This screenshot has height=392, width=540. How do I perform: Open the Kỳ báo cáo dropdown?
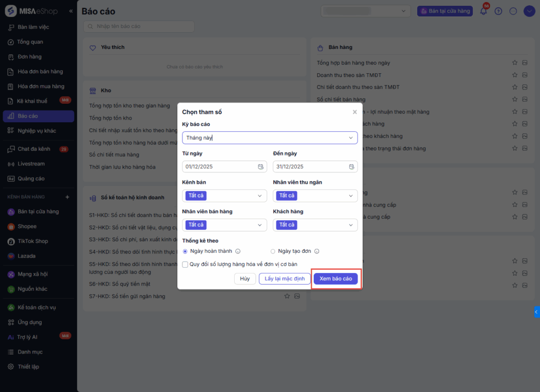coord(270,138)
